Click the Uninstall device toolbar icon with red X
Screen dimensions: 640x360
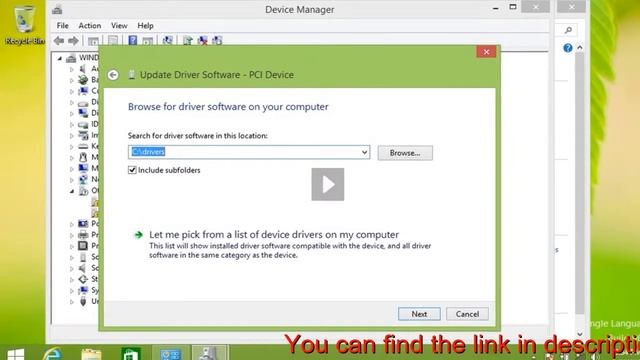[x=202, y=40]
